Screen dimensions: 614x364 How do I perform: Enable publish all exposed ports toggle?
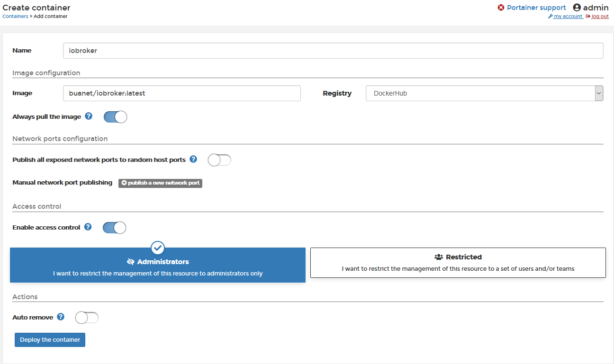click(x=219, y=160)
